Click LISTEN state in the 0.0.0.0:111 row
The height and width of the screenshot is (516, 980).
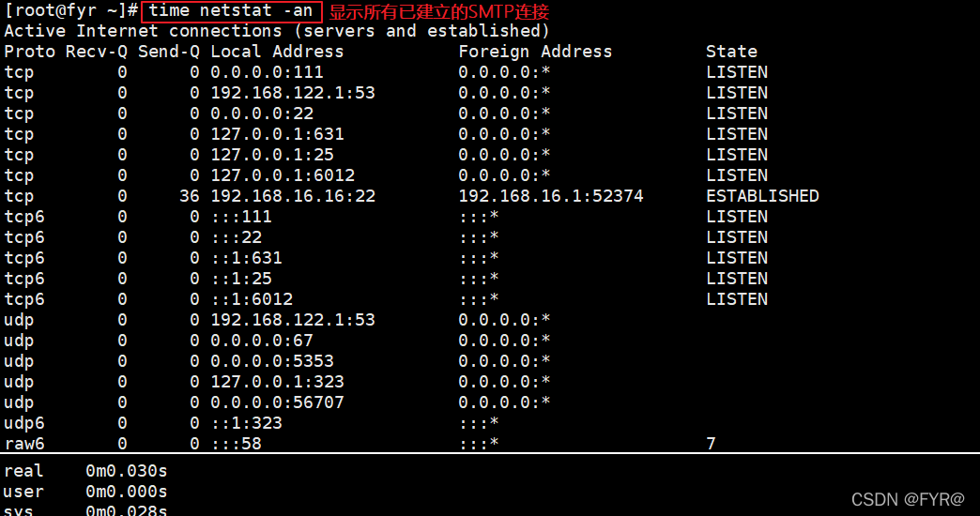point(737,72)
